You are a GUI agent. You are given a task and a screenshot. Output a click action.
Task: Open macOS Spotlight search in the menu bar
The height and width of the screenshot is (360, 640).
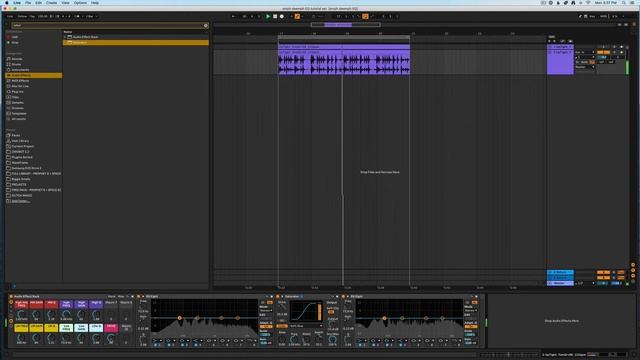click(x=624, y=3)
